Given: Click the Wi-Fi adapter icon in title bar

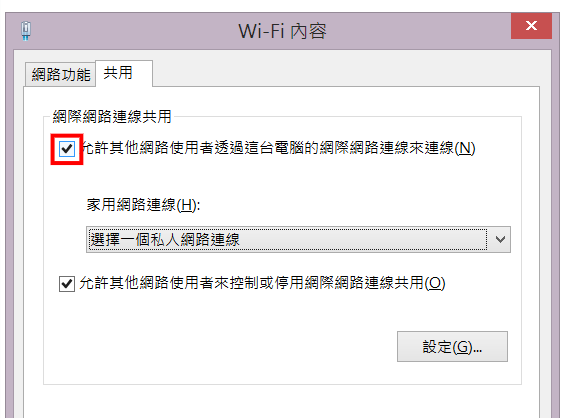Looking at the screenshot, I should pyautogui.click(x=26, y=31).
